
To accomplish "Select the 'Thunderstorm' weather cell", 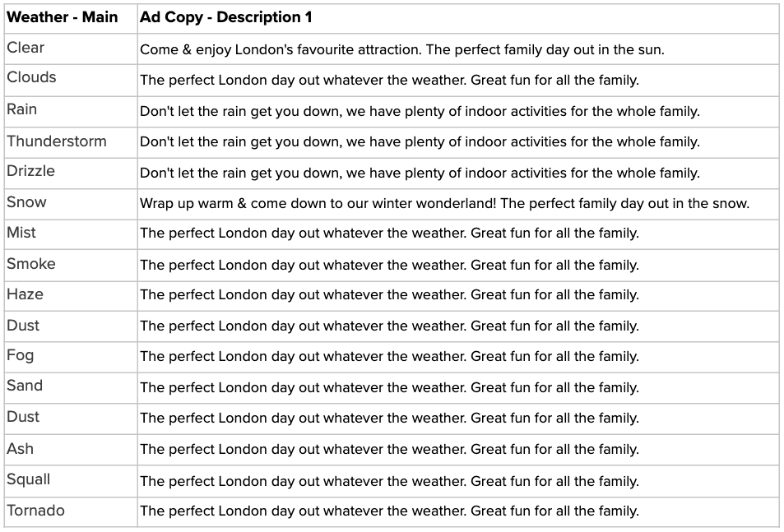I will pyautogui.click(x=71, y=142).
